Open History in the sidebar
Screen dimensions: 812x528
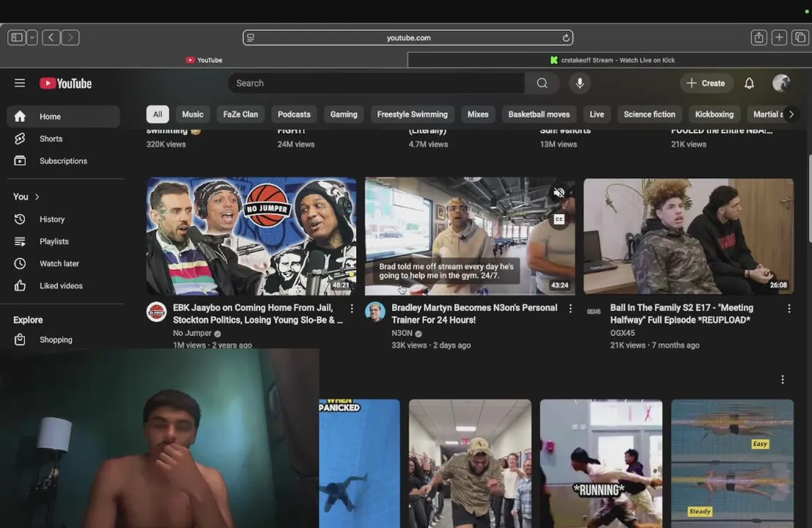(x=63, y=219)
